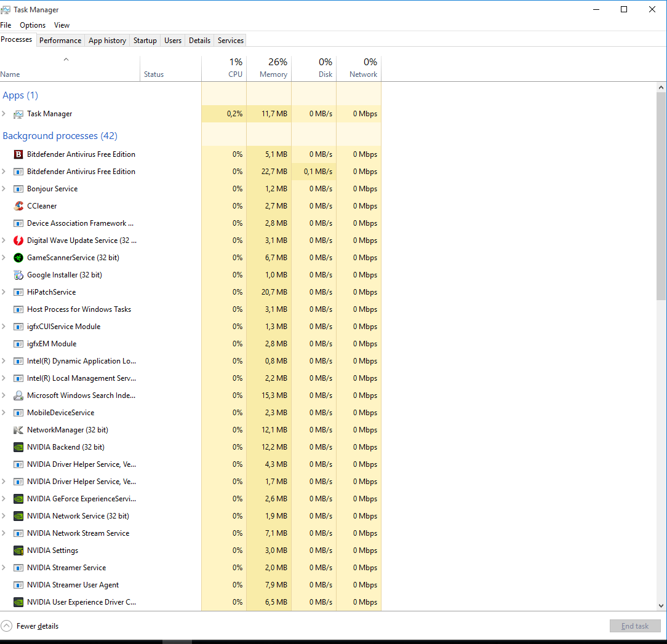667x644 pixels.
Task: Select the Background processes (42) heading
Action: click(x=60, y=136)
